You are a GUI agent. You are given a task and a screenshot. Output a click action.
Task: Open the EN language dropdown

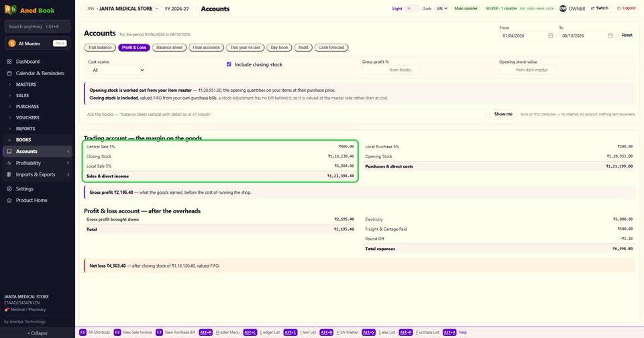(441, 8)
